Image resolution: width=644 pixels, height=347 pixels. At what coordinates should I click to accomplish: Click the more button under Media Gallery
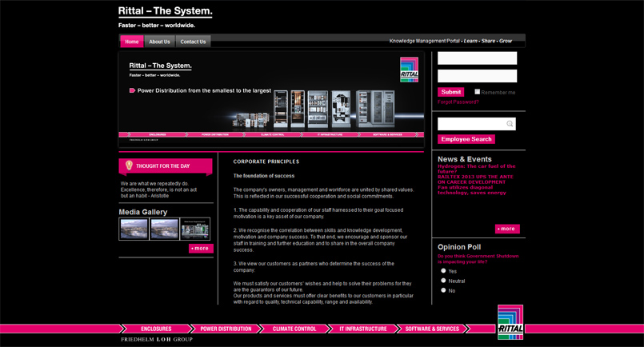coord(201,249)
